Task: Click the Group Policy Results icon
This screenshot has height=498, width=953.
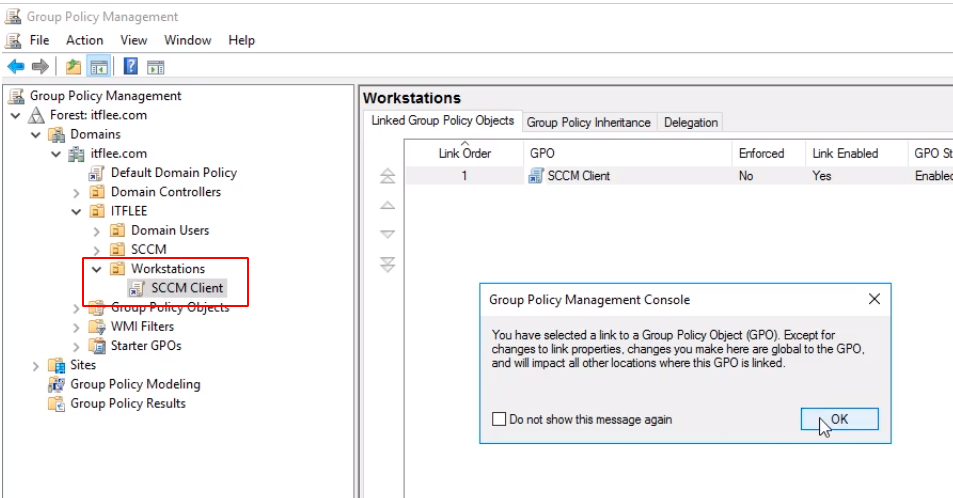Action: click(57, 403)
